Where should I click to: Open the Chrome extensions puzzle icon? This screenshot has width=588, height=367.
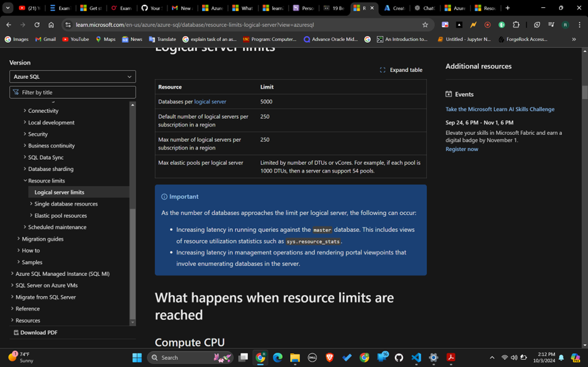516,25
